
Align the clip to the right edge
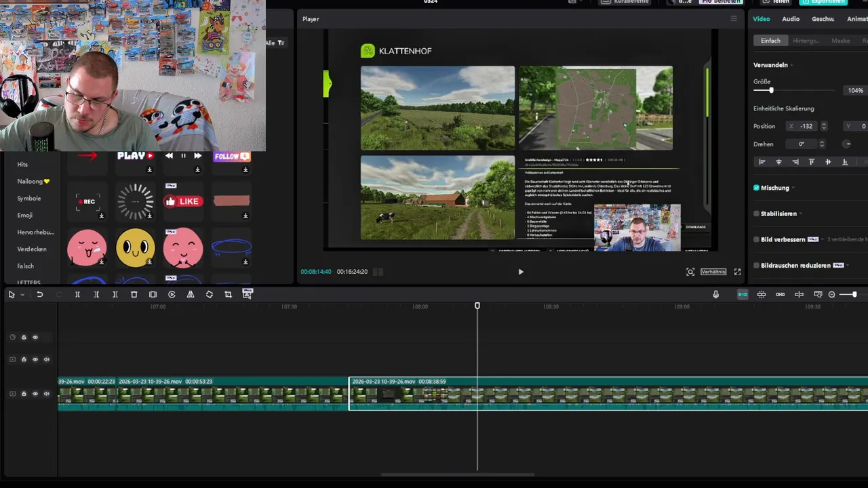(795, 162)
